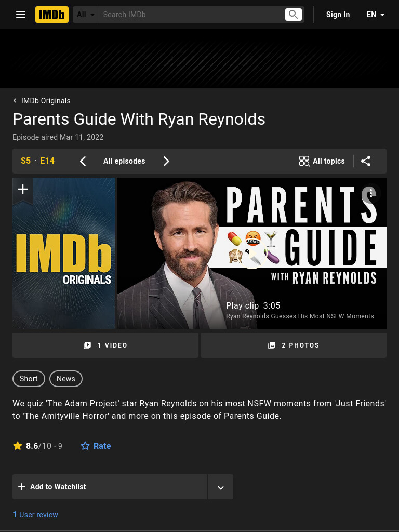Click the magnifying glass search button

tap(294, 15)
